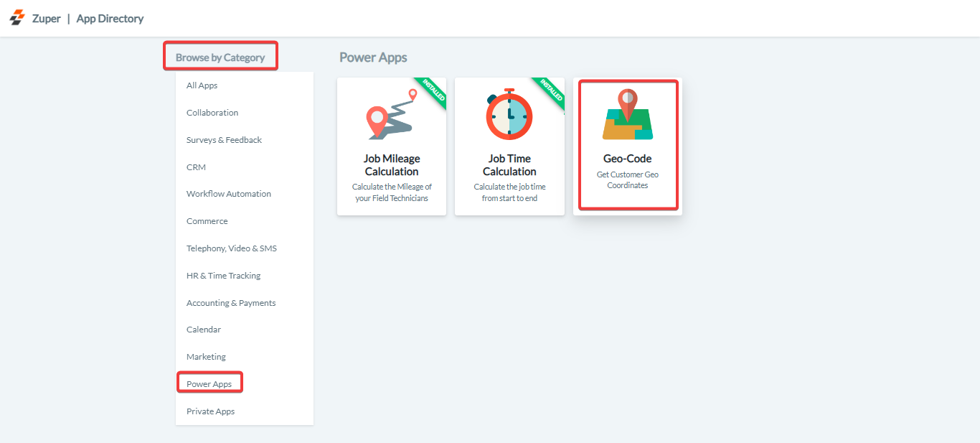Viewport: 980px width, 443px height.
Task: Click 'Get Customer Geo Coordinates' description
Action: coord(628,180)
